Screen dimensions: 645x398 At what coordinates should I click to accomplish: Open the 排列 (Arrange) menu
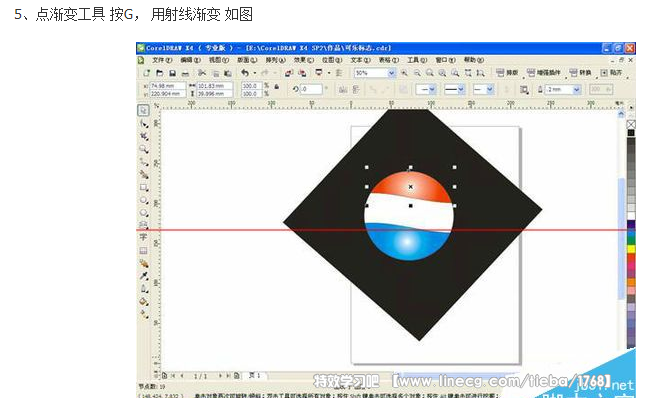(x=275, y=60)
